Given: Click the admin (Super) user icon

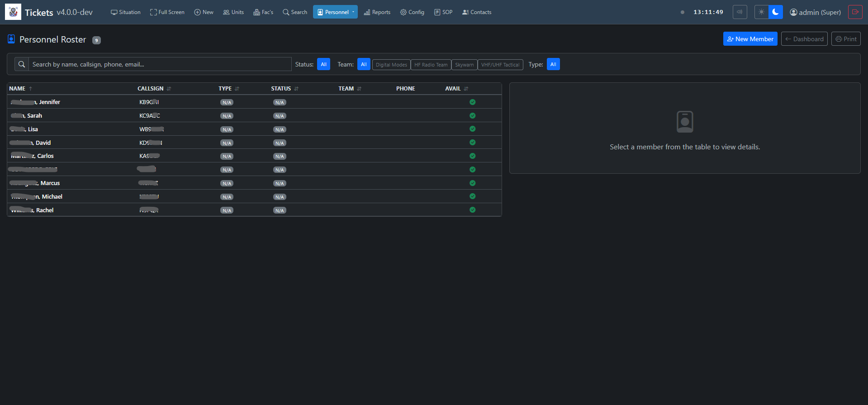Looking at the screenshot, I should [793, 12].
